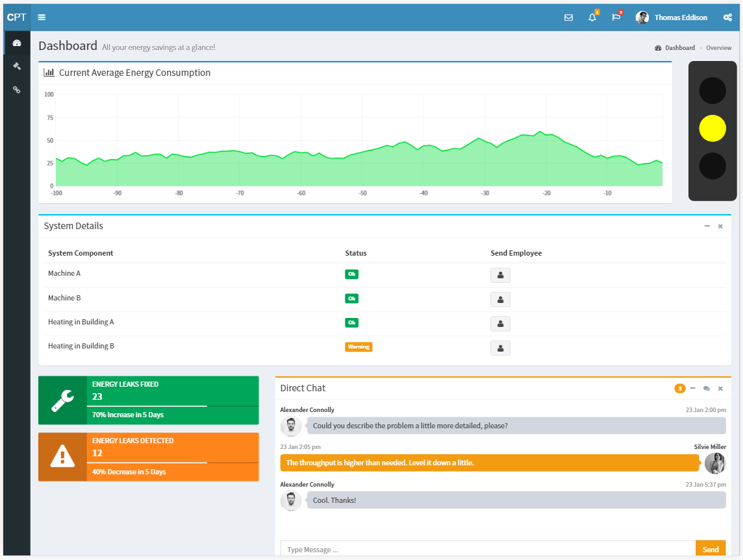This screenshot has width=743, height=560.
Task: Click Thomas Eddison's avatar picture
Action: pyautogui.click(x=642, y=18)
